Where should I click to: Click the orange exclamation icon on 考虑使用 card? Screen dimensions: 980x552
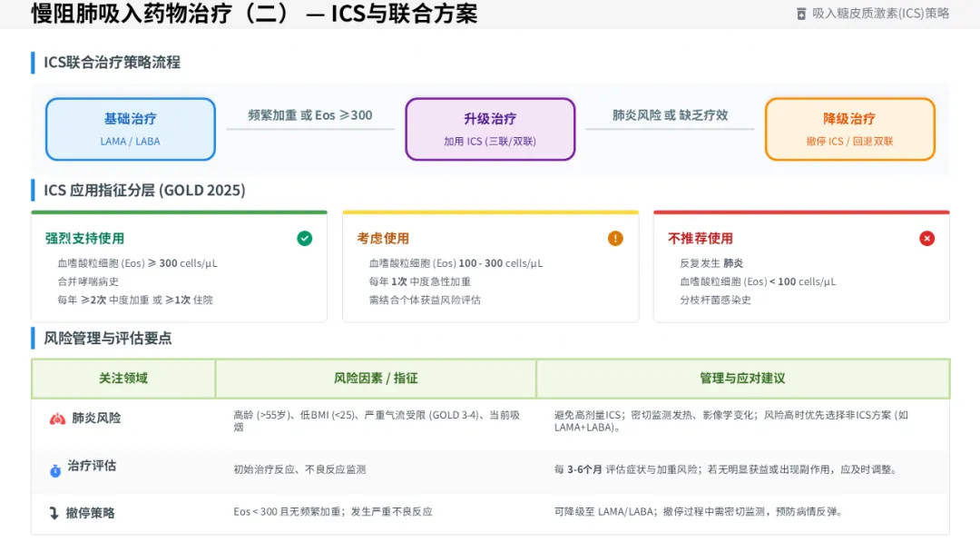point(615,239)
